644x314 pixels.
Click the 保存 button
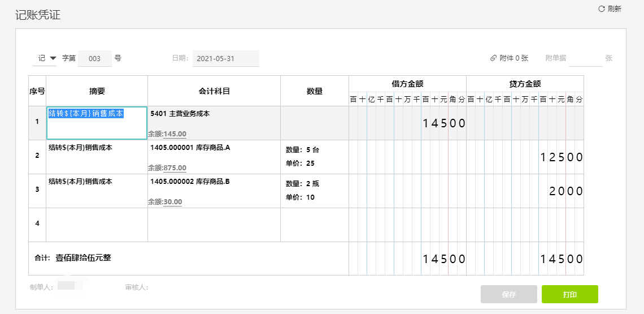pos(508,294)
